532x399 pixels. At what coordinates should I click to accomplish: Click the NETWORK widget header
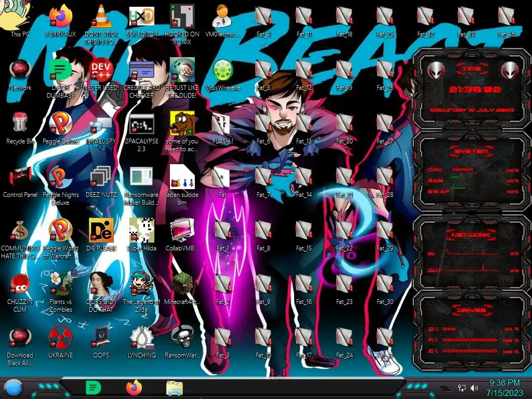(471, 235)
